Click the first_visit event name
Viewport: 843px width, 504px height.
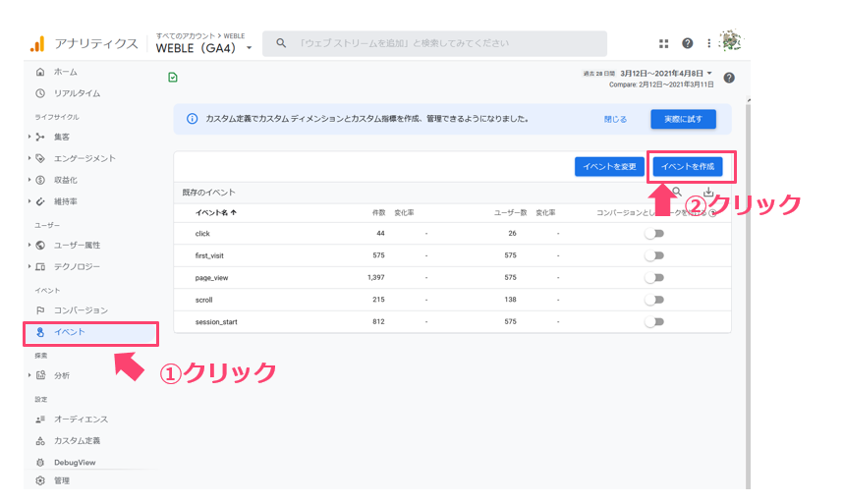[209, 255]
